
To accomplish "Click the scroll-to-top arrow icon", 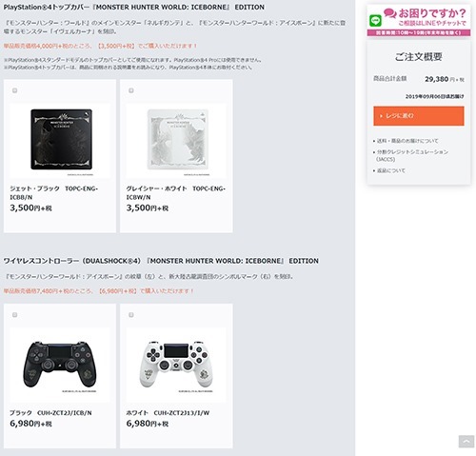I will click(x=466, y=442).
